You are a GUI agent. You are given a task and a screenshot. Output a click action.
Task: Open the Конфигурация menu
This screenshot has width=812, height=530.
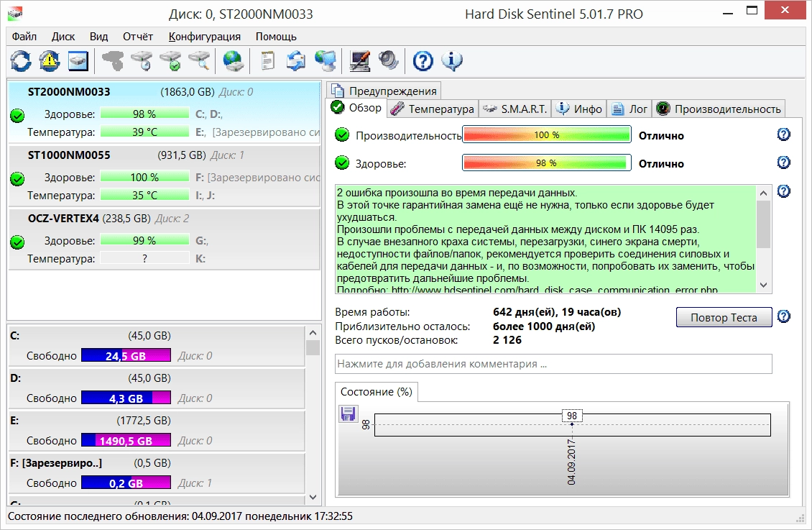(x=205, y=36)
